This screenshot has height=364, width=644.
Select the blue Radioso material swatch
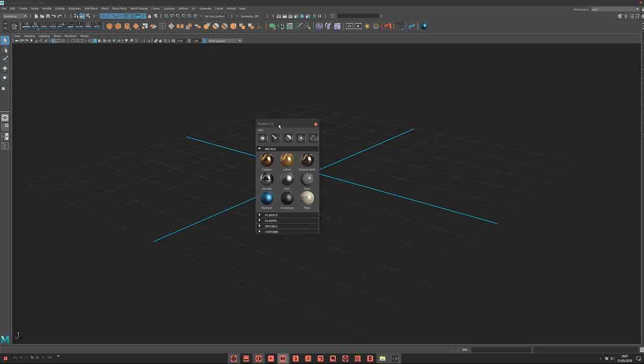pyautogui.click(x=267, y=198)
